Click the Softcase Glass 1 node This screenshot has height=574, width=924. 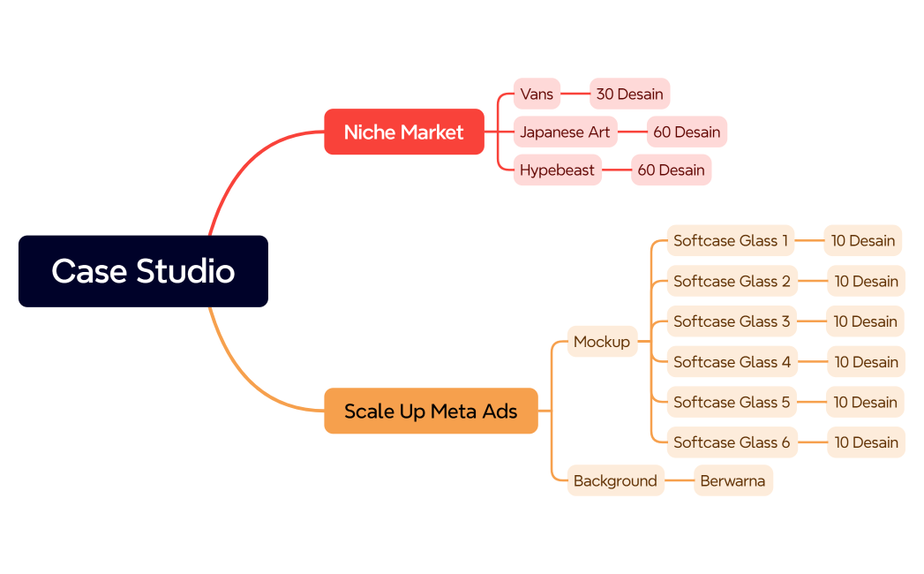click(730, 240)
